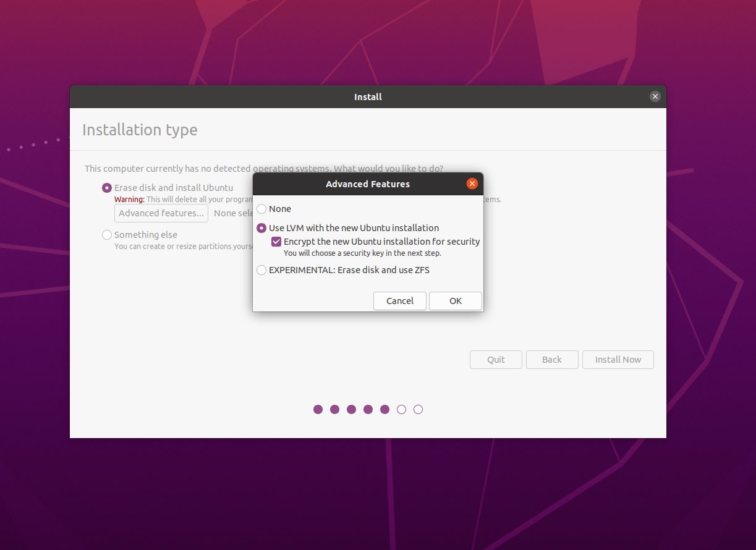The width and height of the screenshot is (756, 550).
Task: Click 'You will choose a security key' text
Action: click(362, 253)
